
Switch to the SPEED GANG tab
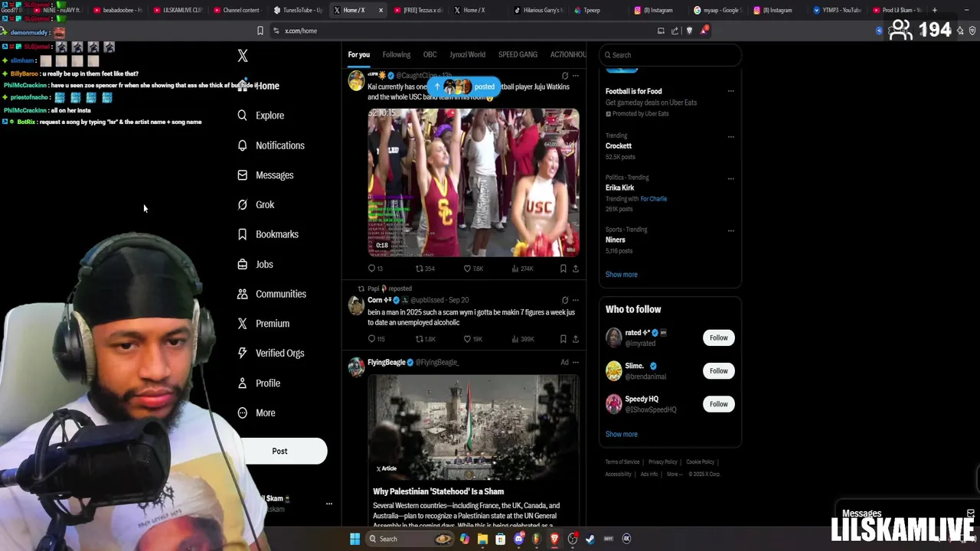[518, 55]
